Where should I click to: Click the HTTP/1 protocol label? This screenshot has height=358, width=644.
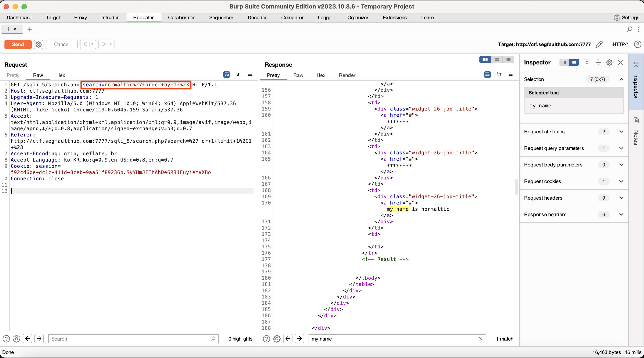coord(621,44)
